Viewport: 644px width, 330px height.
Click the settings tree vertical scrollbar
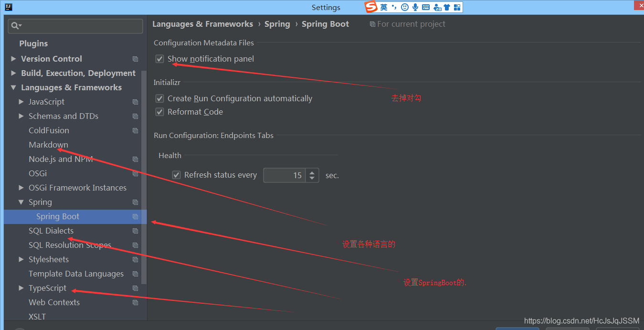[x=144, y=177]
